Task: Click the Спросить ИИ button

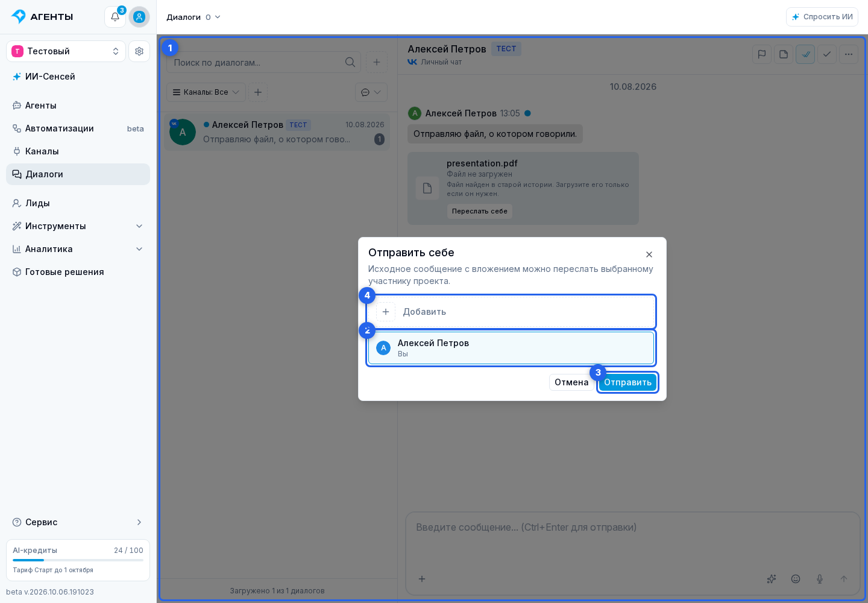Action: pyautogui.click(x=822, y=17)
